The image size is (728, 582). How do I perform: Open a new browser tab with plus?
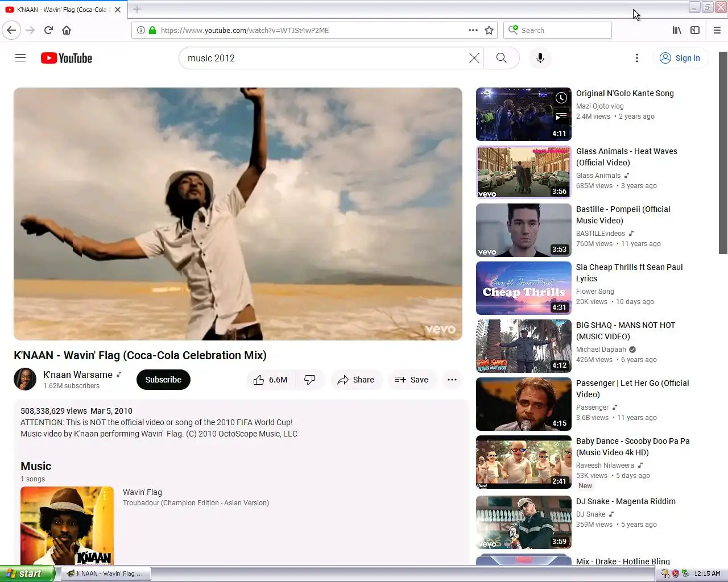pyautogui.click(x=136, y=9)
